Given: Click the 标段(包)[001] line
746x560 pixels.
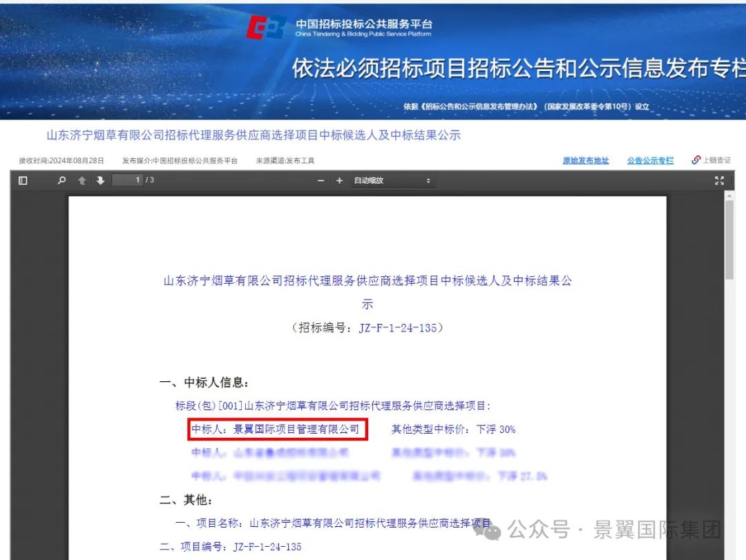Looking at the screenshot, I should 333,406.
